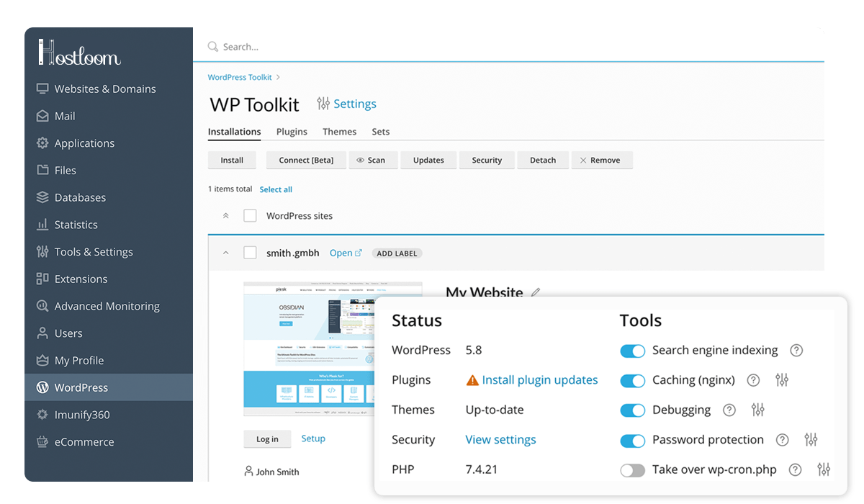Click the Connect [Beta] button
Viewport: 864px width, 504px height.
point(306,160)
